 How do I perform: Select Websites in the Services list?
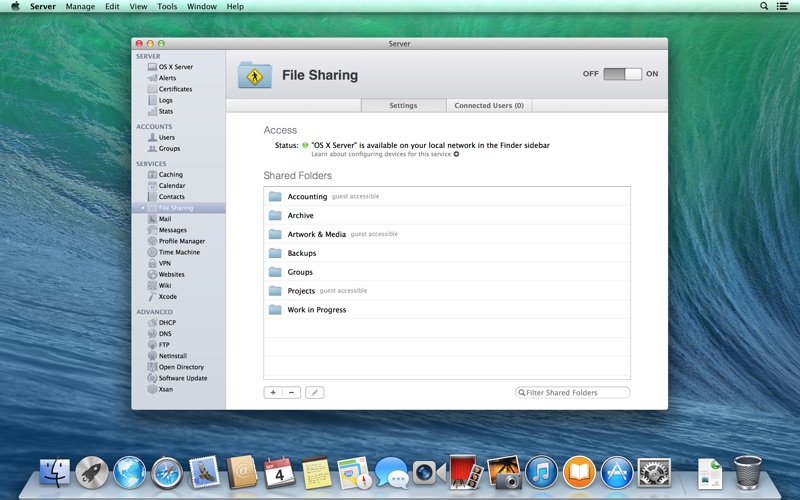171,274
